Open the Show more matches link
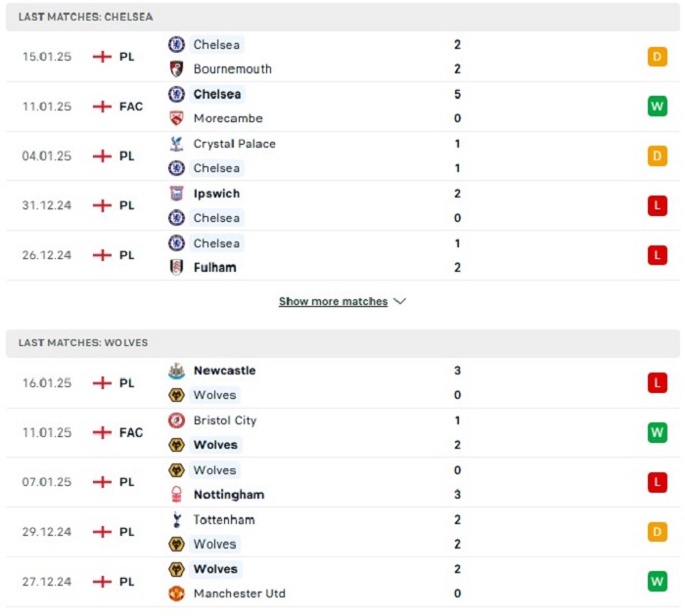Viewport: 685px width, 616px height. point(333,301)
